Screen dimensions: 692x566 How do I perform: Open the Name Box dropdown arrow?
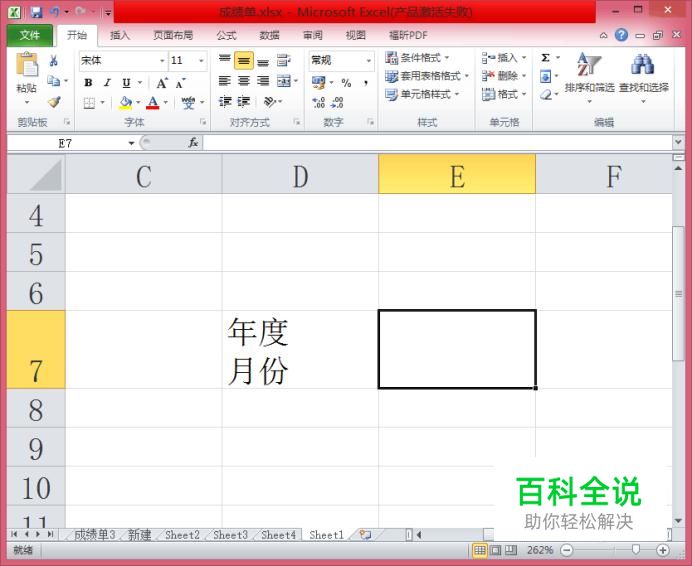pyautogui.click(x=131, y=143)
